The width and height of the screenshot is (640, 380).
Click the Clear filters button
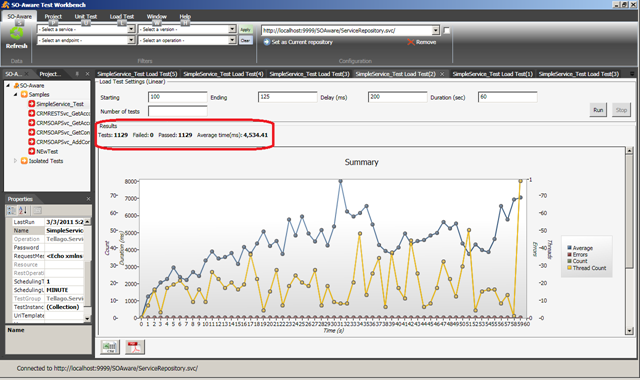point(245,40)
